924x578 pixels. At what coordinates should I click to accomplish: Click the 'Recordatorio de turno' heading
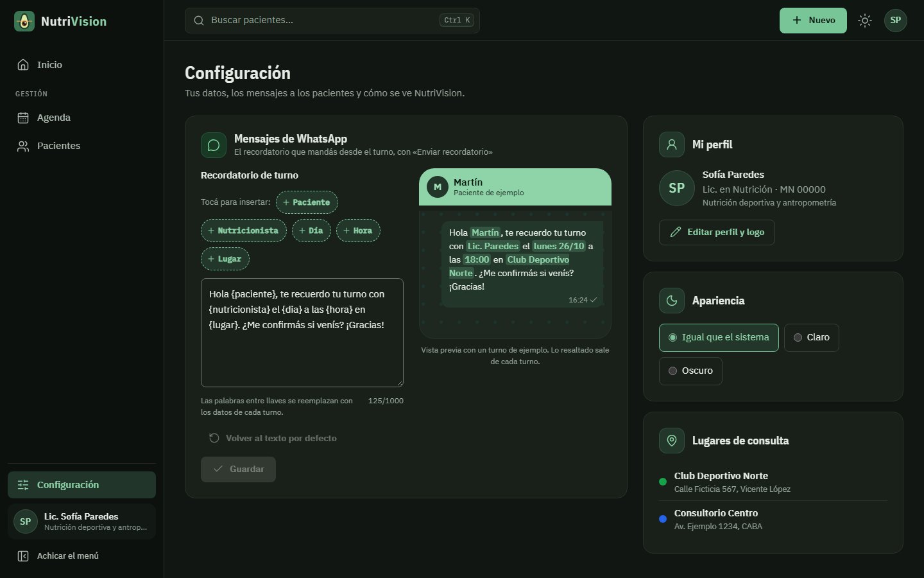(250, 175)
